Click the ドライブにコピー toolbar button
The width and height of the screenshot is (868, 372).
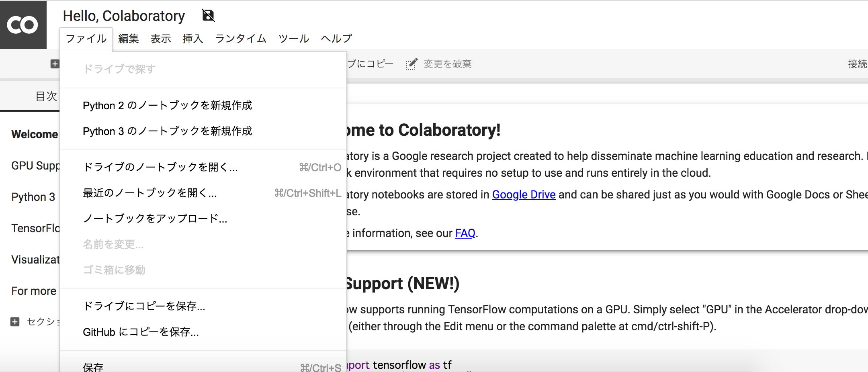pyautogui.click(x=370, y=64)
